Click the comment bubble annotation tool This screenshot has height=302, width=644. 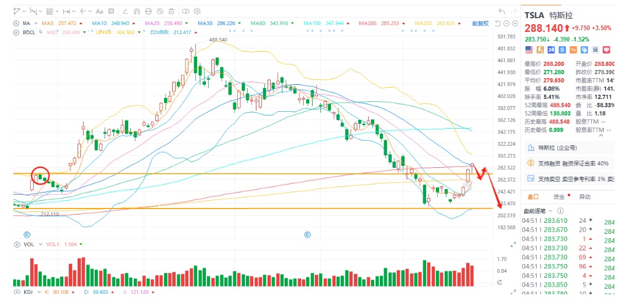click(112, 11)
